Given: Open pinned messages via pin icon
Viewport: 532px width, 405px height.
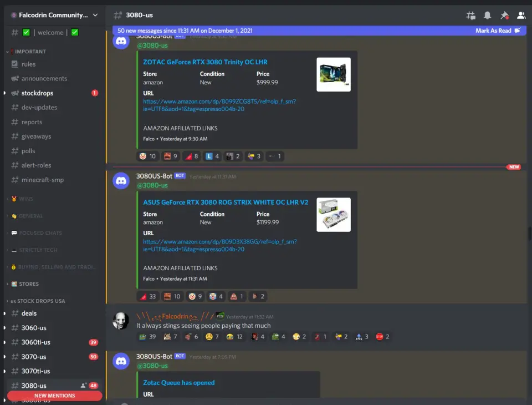Looking at the screenshot, I should 504,16.
